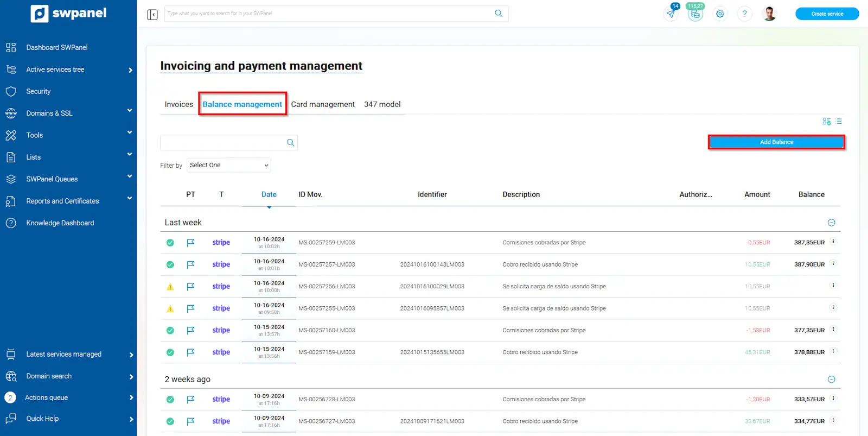
Task: Open user profile avatar
Action: click(x=769, y=14)
